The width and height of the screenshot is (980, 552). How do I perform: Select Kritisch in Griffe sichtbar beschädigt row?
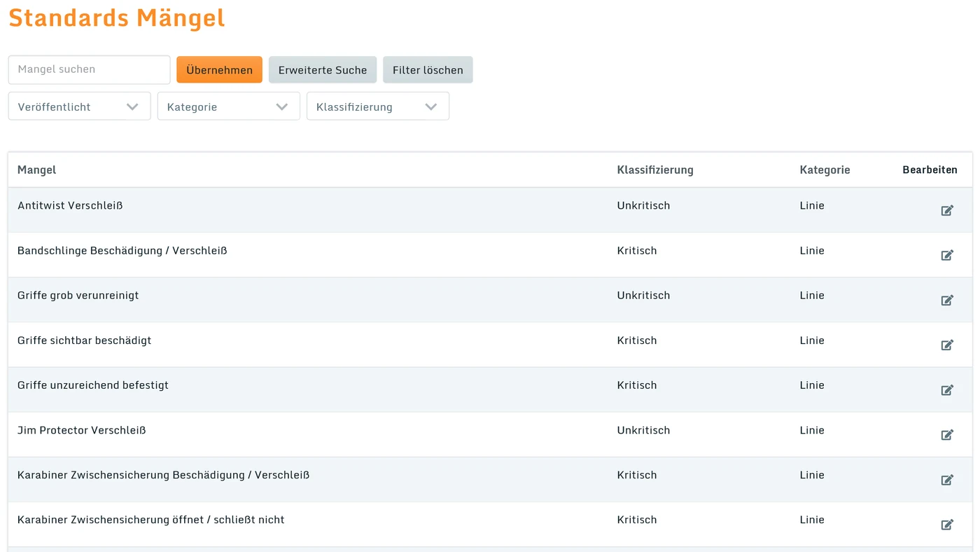[x=637, y=340]
